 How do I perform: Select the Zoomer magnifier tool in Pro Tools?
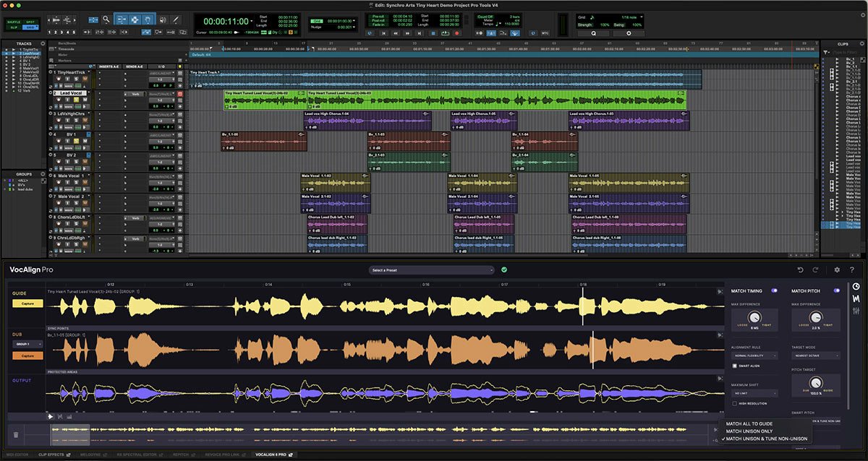click(x=106, y=20)
